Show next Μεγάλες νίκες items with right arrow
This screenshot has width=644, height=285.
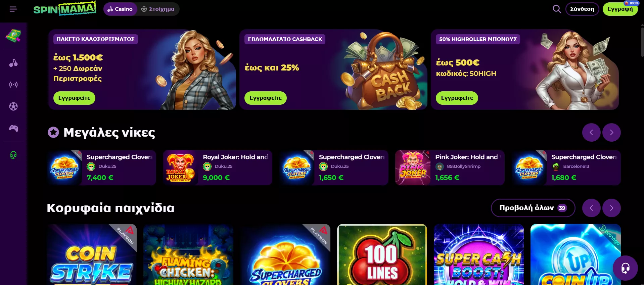pyautogui.click(x=611, y=132)
